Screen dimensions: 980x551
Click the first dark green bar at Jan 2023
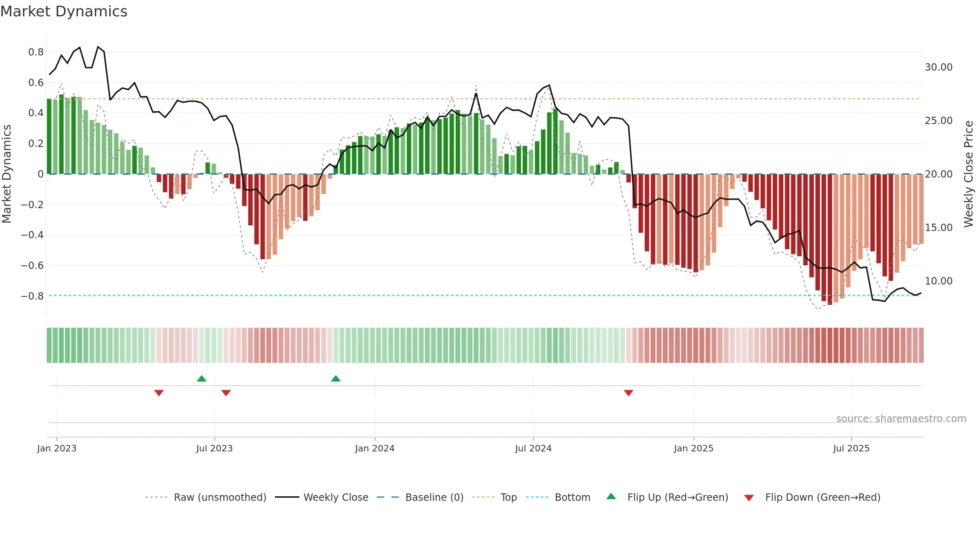49,136
